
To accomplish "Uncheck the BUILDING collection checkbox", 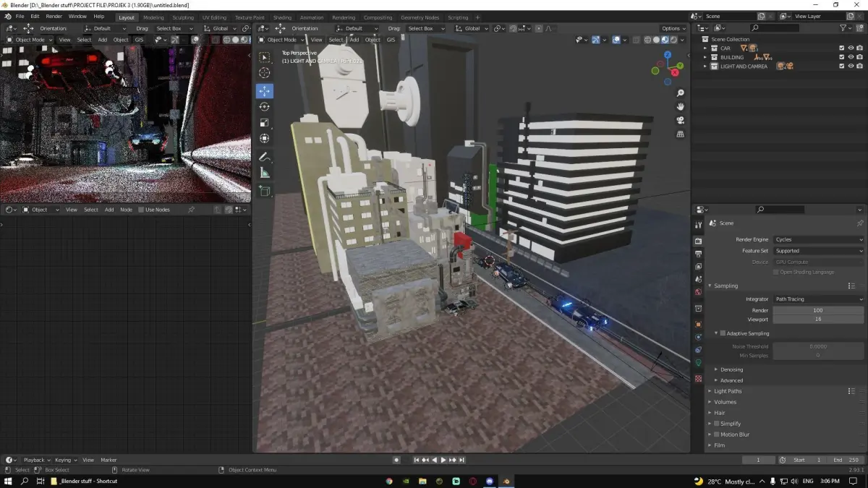I will click(x=841, y=57).
